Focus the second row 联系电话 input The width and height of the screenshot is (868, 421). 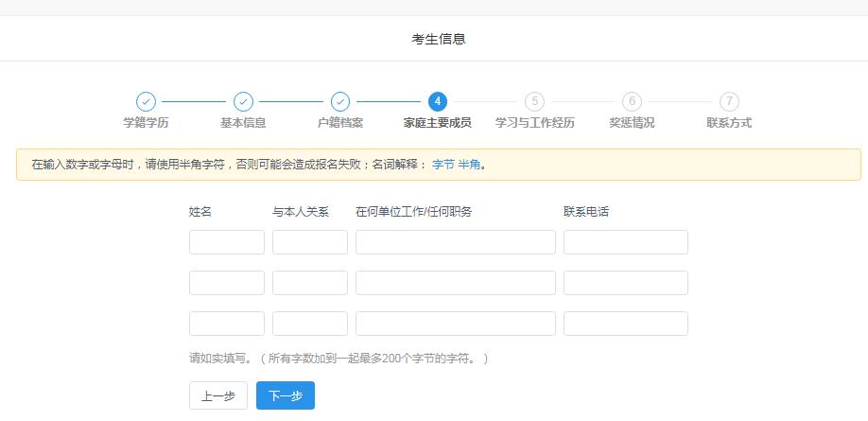click(626, 283)
